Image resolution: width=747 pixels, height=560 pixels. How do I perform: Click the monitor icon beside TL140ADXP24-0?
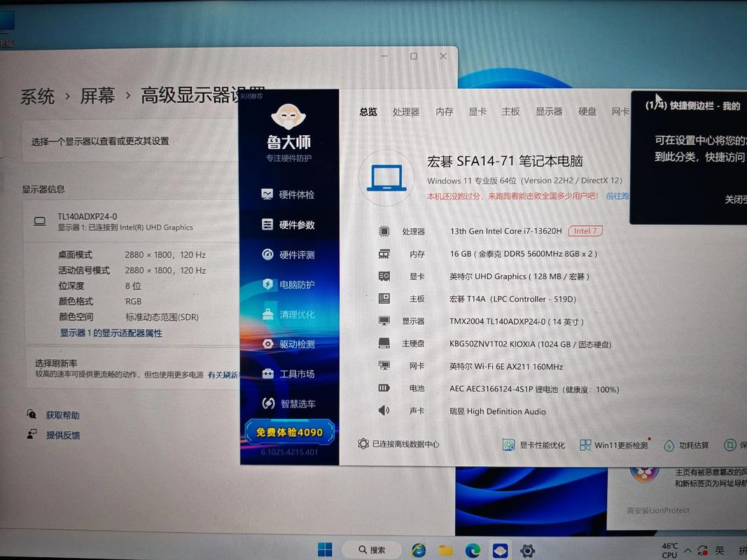pyautogui.click(x=40, y=221)
